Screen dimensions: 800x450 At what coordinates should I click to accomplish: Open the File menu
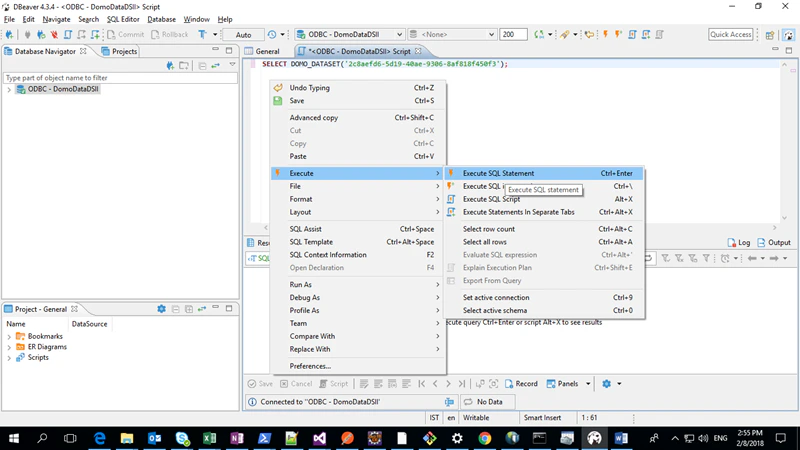9,19
